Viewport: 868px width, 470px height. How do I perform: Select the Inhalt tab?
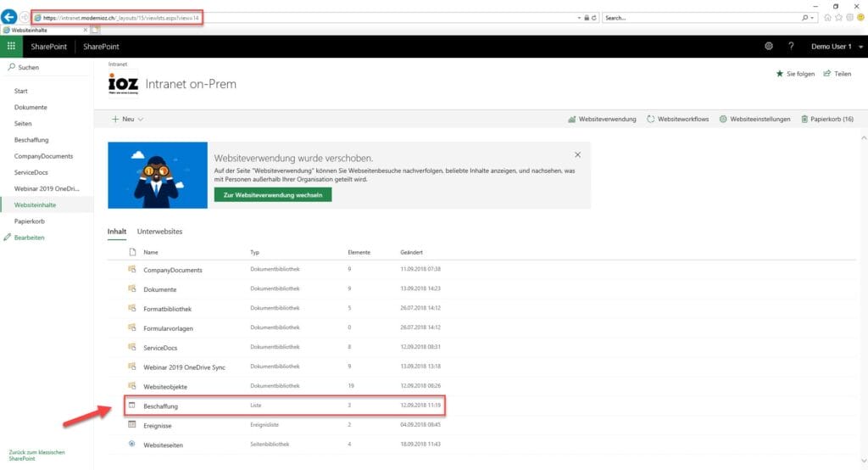coord(116,231)
